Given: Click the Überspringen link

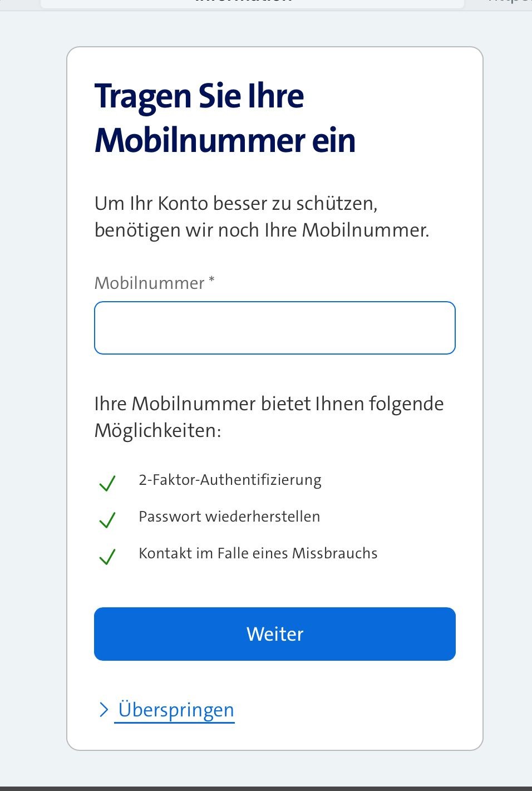Looking at the screenshot, I should (x=176, y=710).
